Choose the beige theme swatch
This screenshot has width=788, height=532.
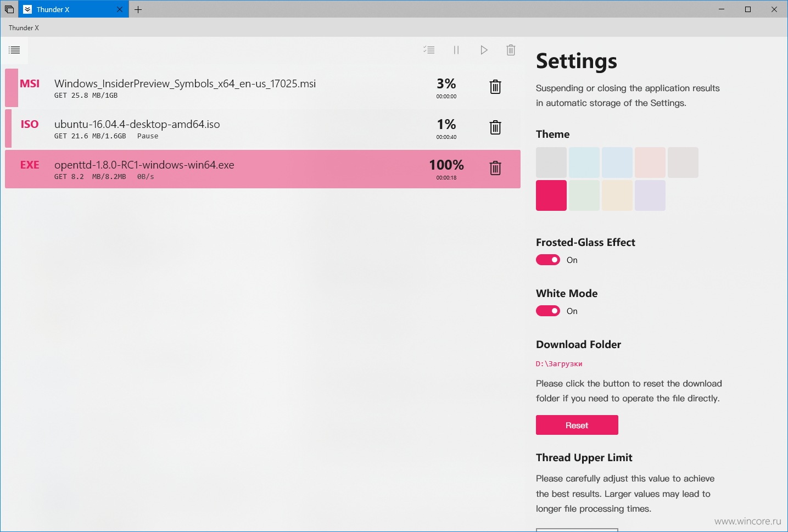click(617, 195)
